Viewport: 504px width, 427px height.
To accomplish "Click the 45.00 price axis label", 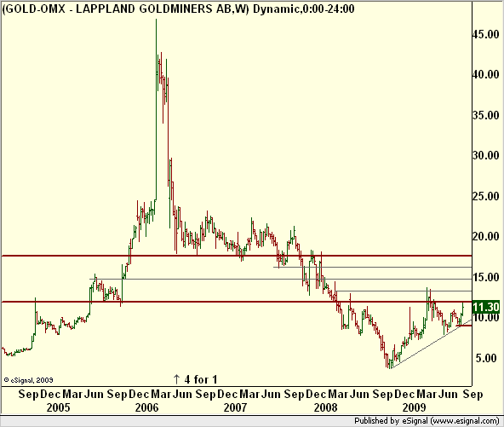I will 485,34.
